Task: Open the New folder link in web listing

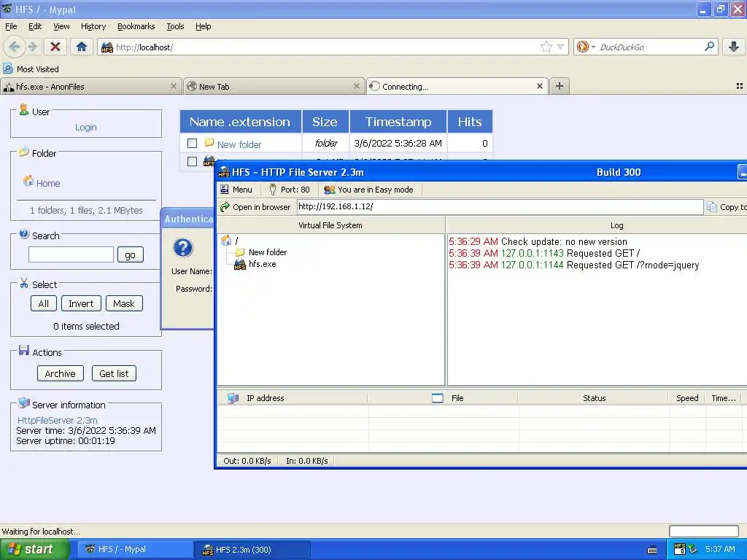Action: click(239, 144)
